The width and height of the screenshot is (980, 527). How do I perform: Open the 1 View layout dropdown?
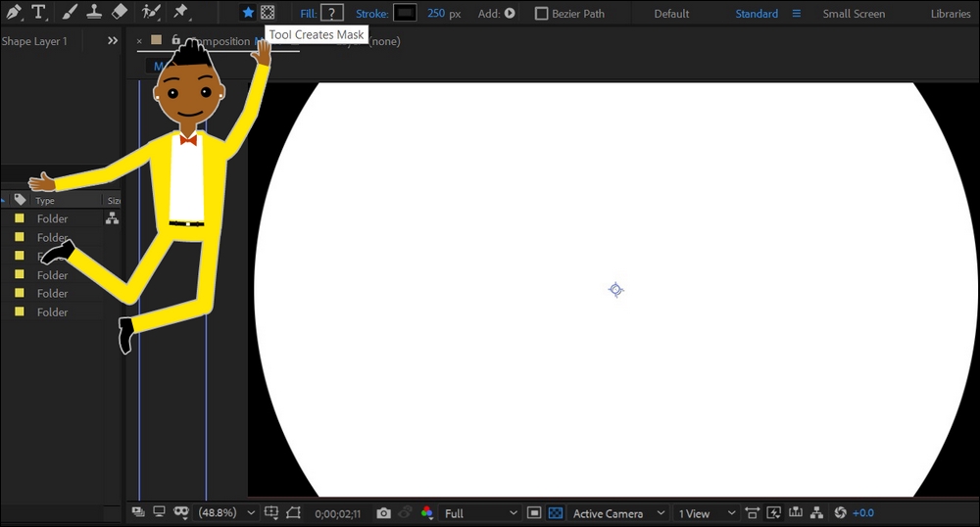707,513
